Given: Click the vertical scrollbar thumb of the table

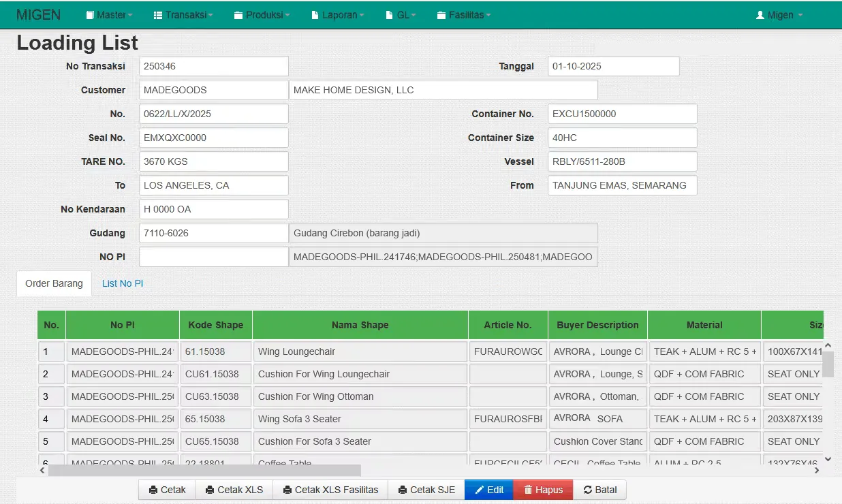Looking at the screenshot, I should [828, 364].
